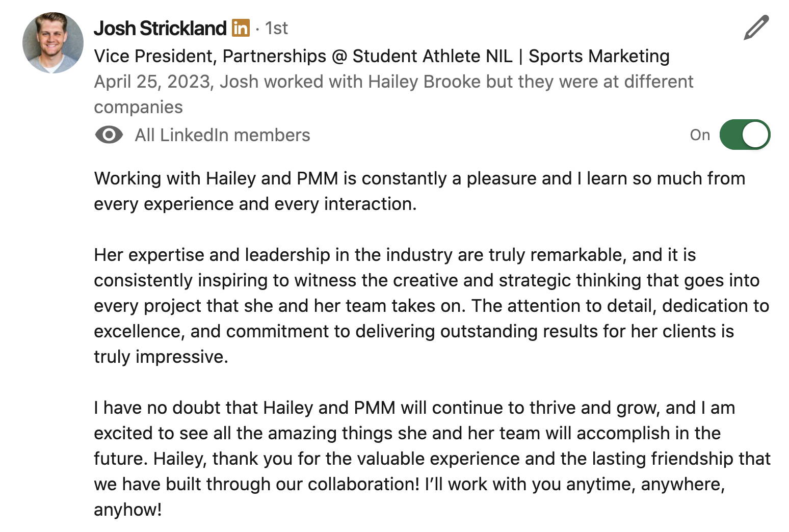
Task: Open the Josh Strickland name link
Action: [160, 28]
